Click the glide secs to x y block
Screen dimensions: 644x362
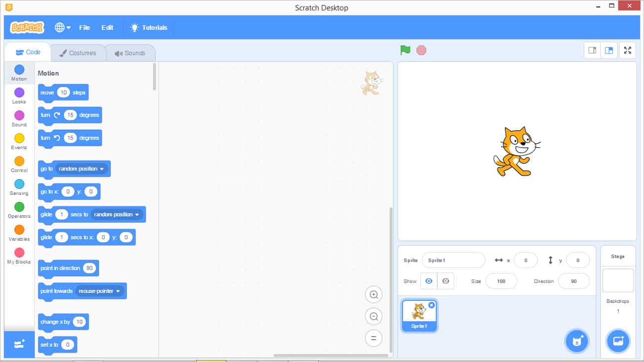tap(87, 237)
